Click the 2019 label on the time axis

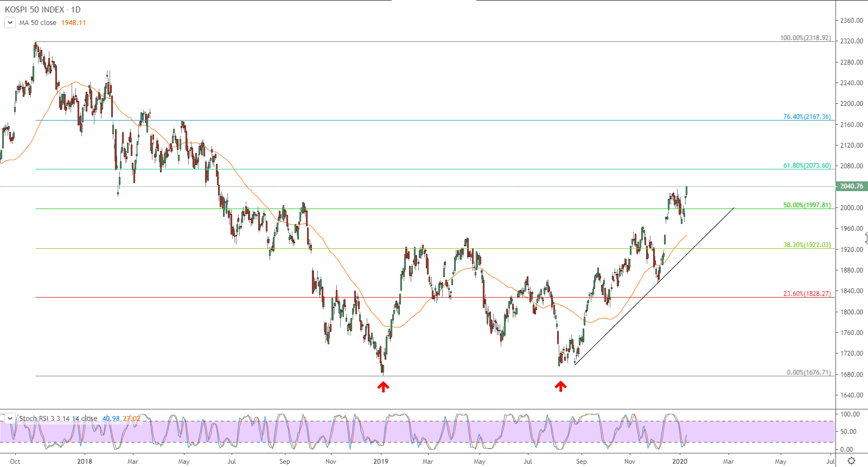point(381,462)
